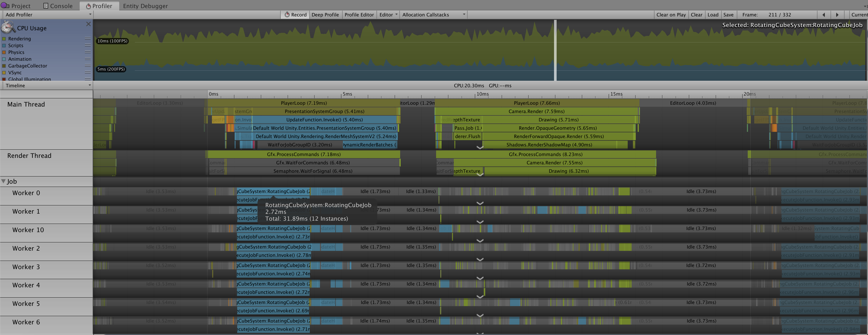The height and width of the screenshot is (335, 868).
Task: Toggle Clear on Play option
Action: tap(671, 15)
